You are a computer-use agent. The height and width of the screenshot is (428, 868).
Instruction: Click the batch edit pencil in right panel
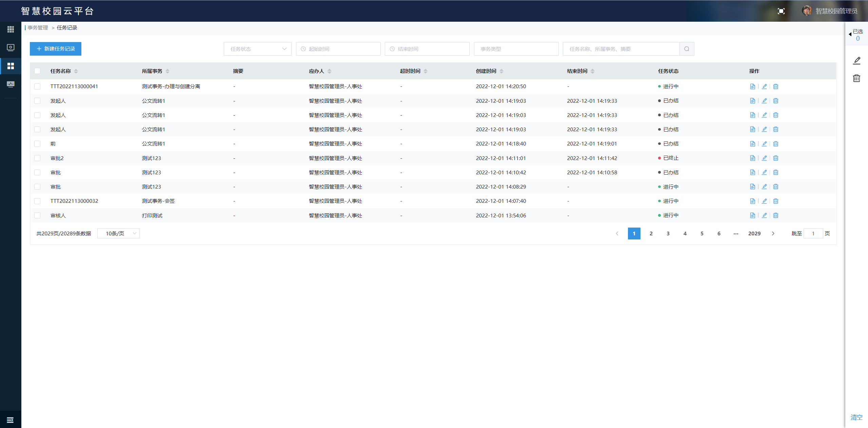tap(857, 60)
